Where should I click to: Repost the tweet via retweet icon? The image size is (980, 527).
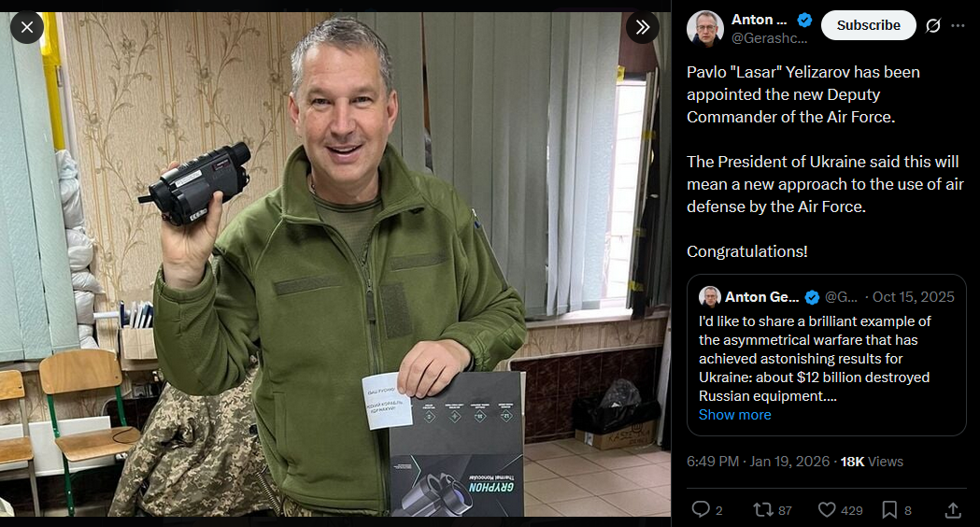(763, 509)
